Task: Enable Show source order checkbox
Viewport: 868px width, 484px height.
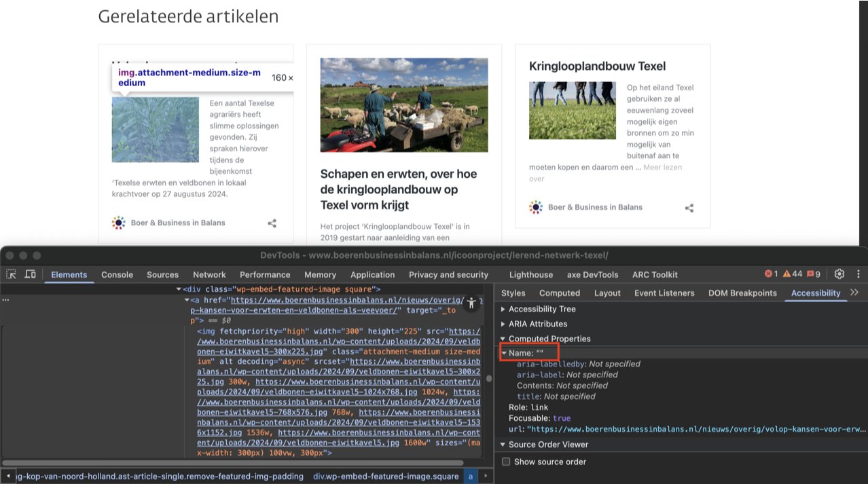Action: click(506, 462)
